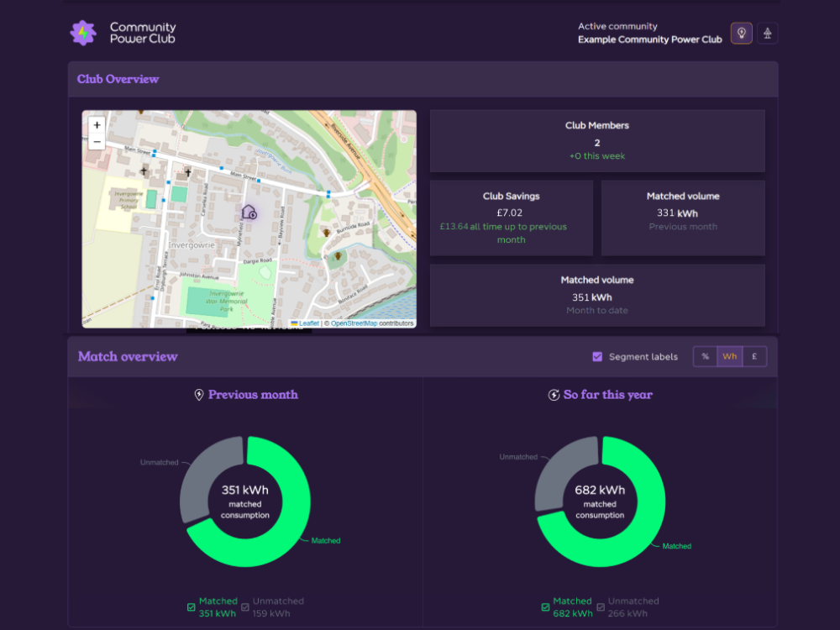Zoom out on the map
Screen dimensions: 840x630
tap(97, 142)
